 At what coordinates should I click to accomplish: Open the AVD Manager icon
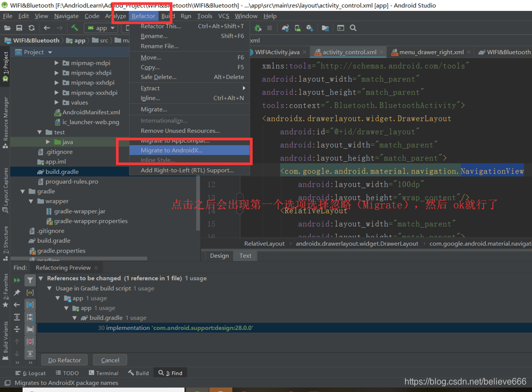pyautogui.click(x=298, y=28)
